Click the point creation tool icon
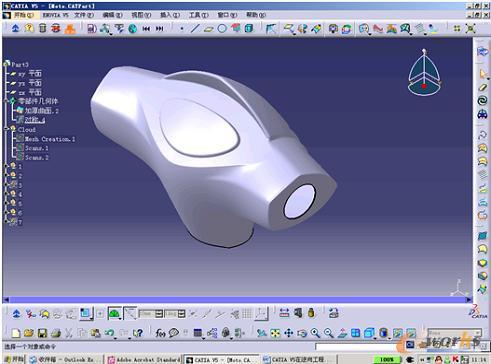Viewport: 491px width, 364px height. click(x=182, y=29)
